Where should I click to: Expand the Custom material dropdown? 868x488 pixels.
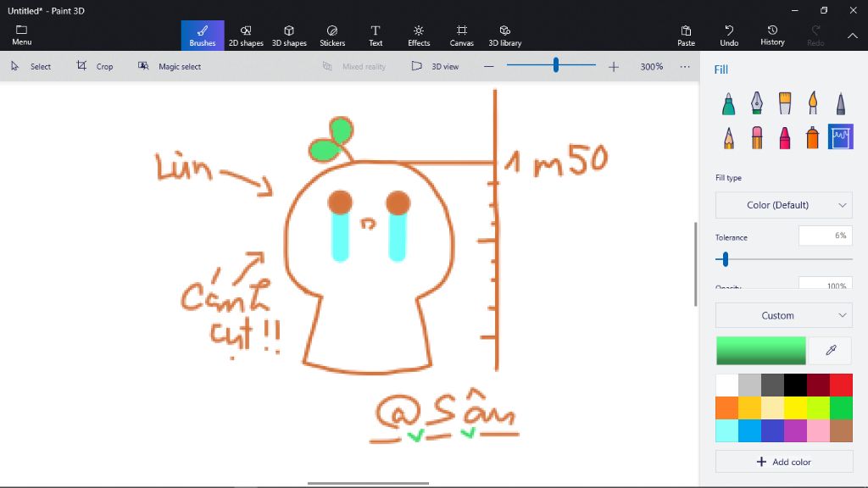tap(784, 315)
